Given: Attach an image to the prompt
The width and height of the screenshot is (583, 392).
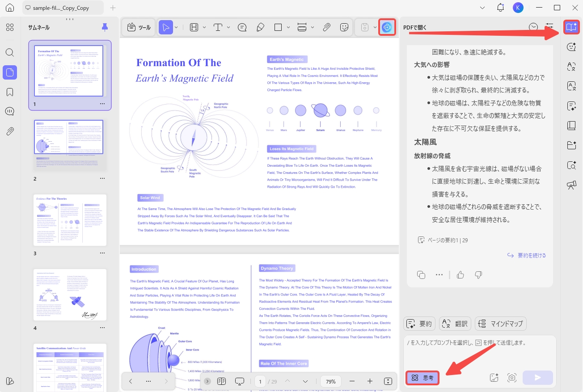Looking at the screenshot, I should (494, 378).
